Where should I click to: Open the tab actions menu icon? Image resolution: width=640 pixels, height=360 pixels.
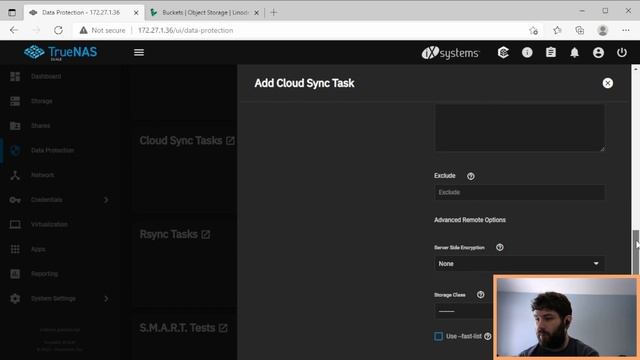point(12,13)
